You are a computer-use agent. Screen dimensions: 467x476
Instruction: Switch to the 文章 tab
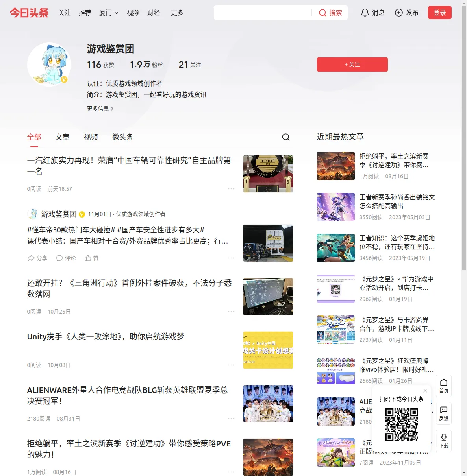pos(63,137)
